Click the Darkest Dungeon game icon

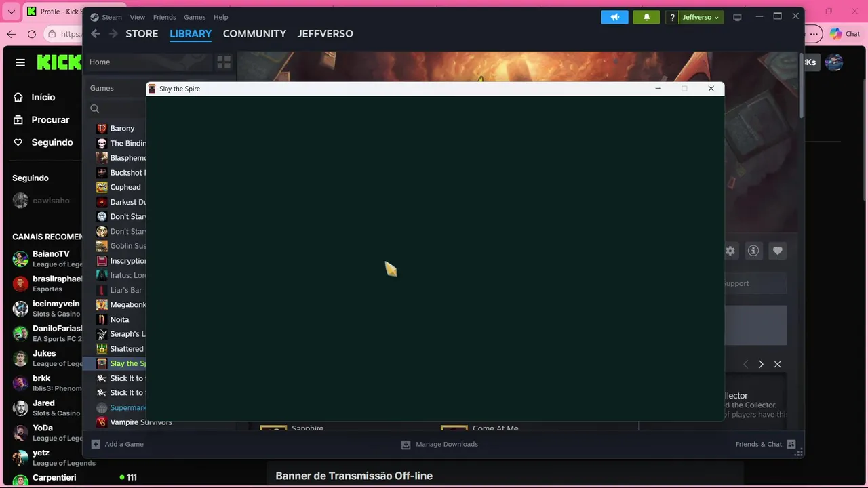[102, 202]
